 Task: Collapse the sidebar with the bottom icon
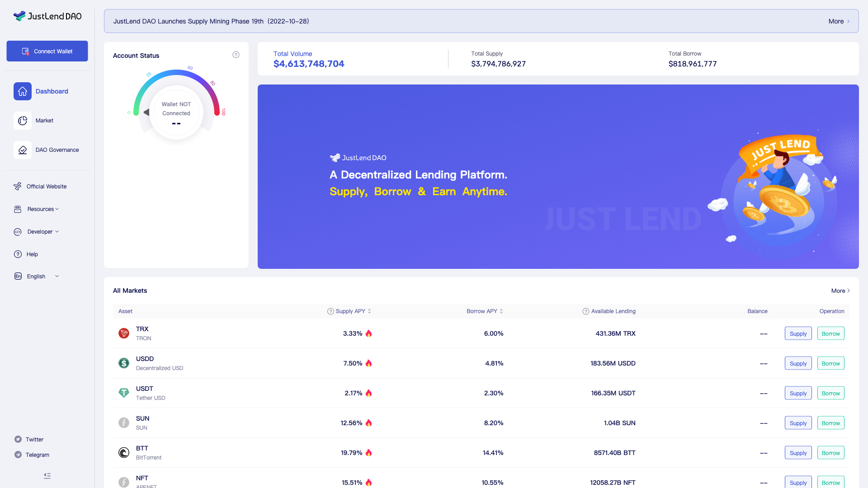tap(47, 476)
